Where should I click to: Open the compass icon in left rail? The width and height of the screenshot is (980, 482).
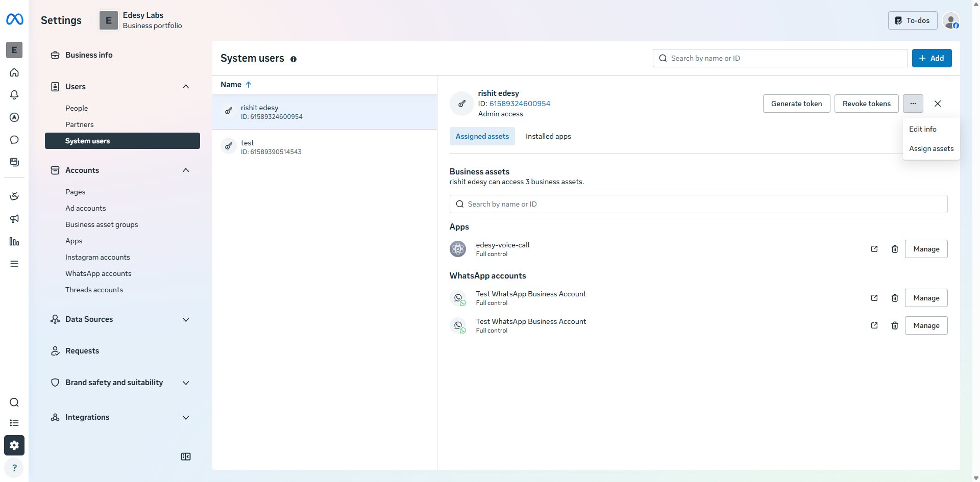coord(14,117)
